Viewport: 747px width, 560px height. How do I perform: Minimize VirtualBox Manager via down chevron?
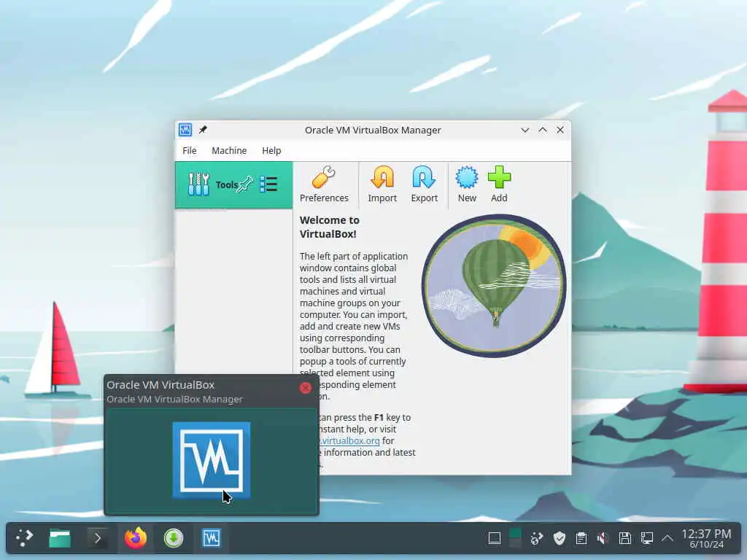[525, 130]
